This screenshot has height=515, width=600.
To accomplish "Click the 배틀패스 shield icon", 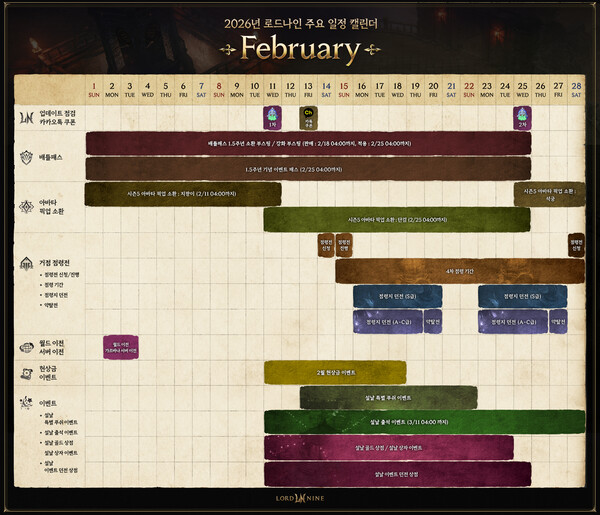I will tap(24, 158).
